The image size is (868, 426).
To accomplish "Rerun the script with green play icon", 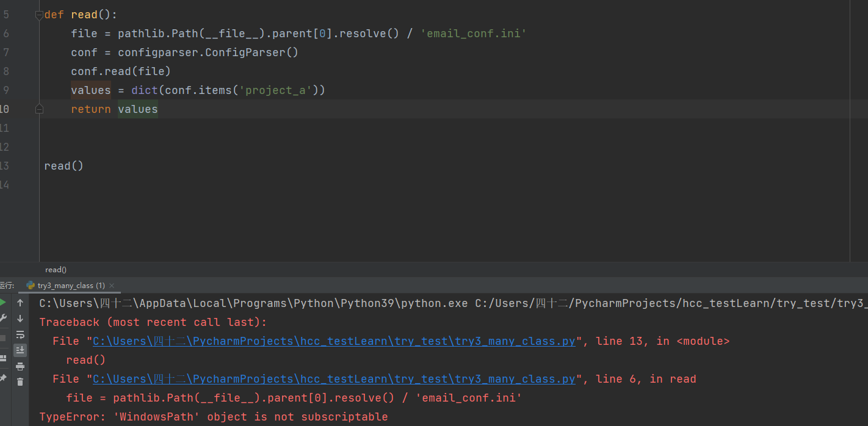I will [3, 302].
